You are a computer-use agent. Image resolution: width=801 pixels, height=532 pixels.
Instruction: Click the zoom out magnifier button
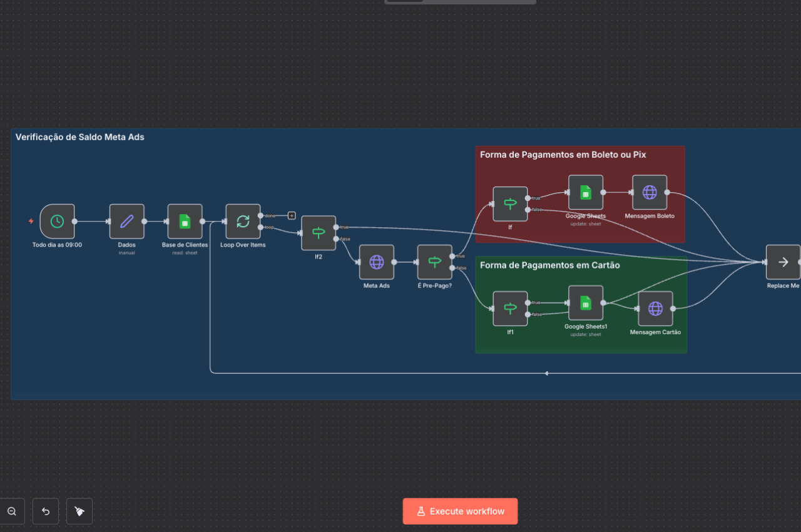pyautogui.click(x=12, y=511)
